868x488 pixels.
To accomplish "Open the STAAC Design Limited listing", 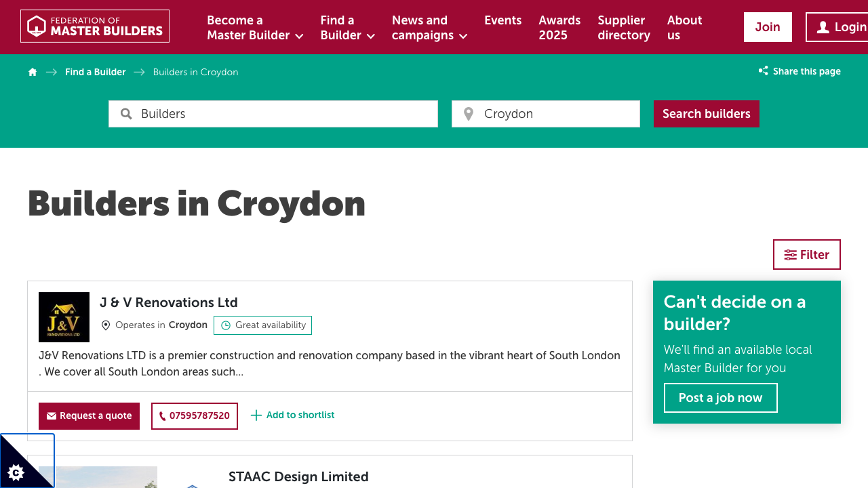I will pyautogui.click(x=298, y=476).
